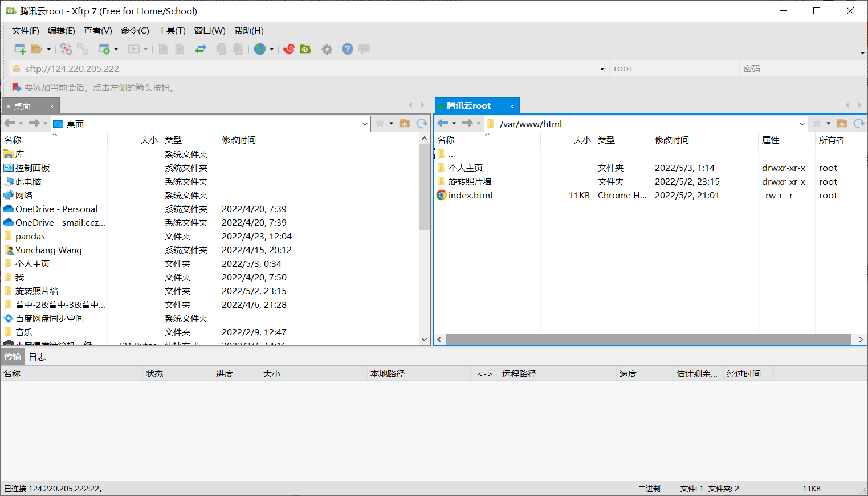Open the remote favorites star dropdown
This screenshot has width=868, height=496.
828,123
